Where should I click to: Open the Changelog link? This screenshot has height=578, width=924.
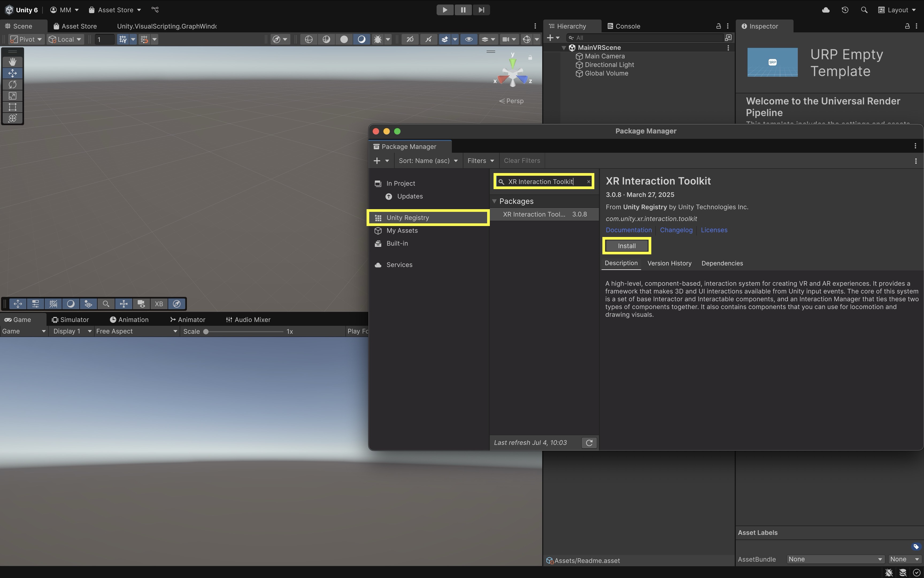point(676,230)
